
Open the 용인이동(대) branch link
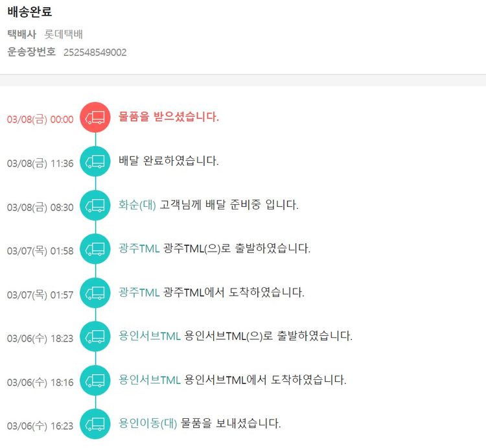pyautogui.click(x=148, y=424)
